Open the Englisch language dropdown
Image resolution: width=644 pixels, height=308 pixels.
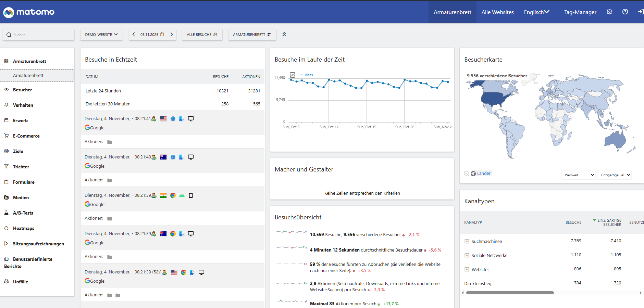(536, 12)
